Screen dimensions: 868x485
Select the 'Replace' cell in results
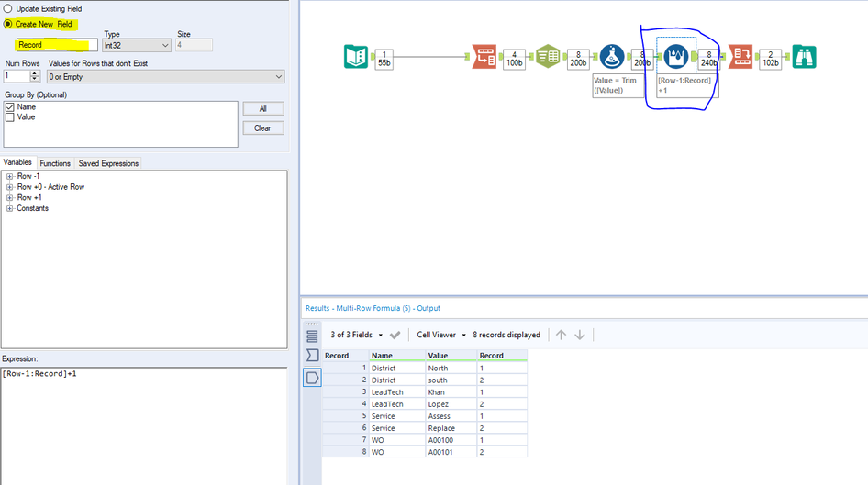[x=451, y=428]
